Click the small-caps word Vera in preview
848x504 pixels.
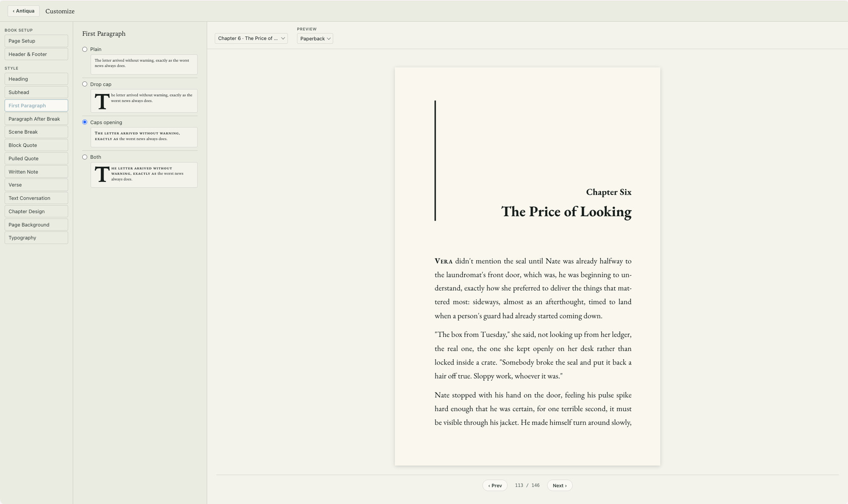[x=444, y=261]
